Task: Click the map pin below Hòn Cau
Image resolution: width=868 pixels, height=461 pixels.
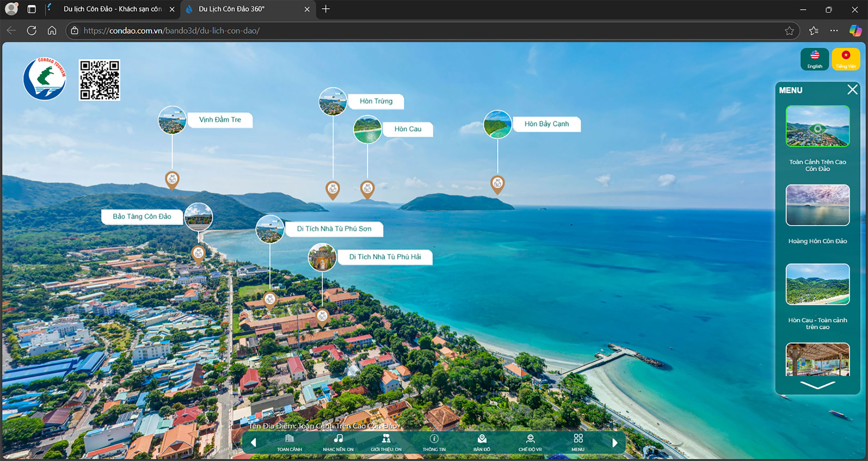Action: tap(367, 189)
